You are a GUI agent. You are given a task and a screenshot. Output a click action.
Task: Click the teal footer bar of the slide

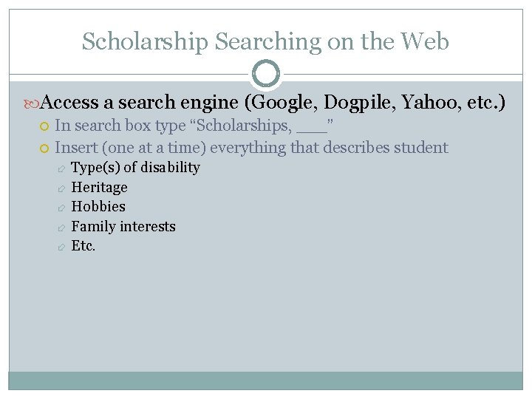pos(265,381)
